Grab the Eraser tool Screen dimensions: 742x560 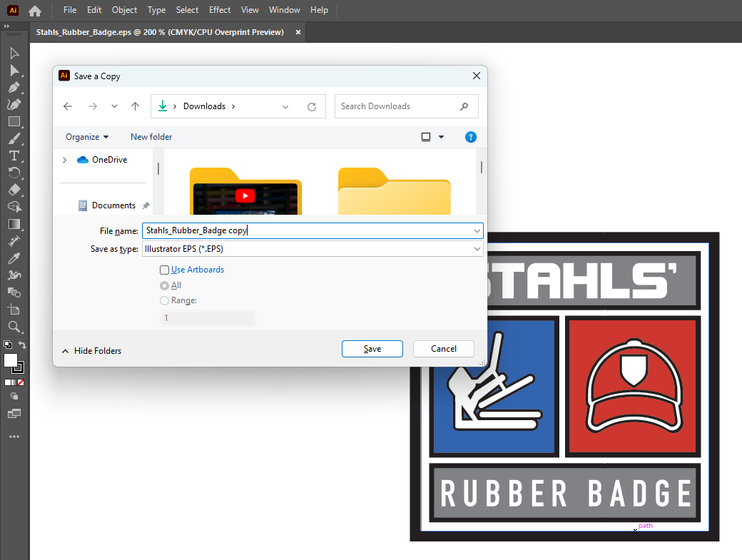tap(14, 190)
